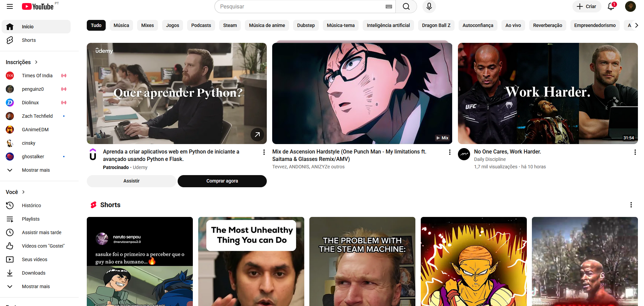The image size is (644, 306).
Task: Start voice search with the microphone icon
Action: point(429,6)
